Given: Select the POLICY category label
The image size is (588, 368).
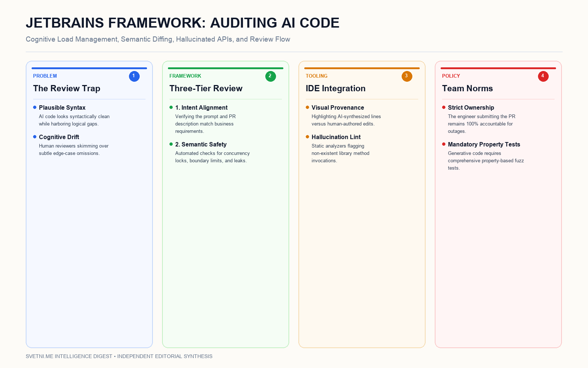Looking at the screenshot, I should tap(451, 76).
